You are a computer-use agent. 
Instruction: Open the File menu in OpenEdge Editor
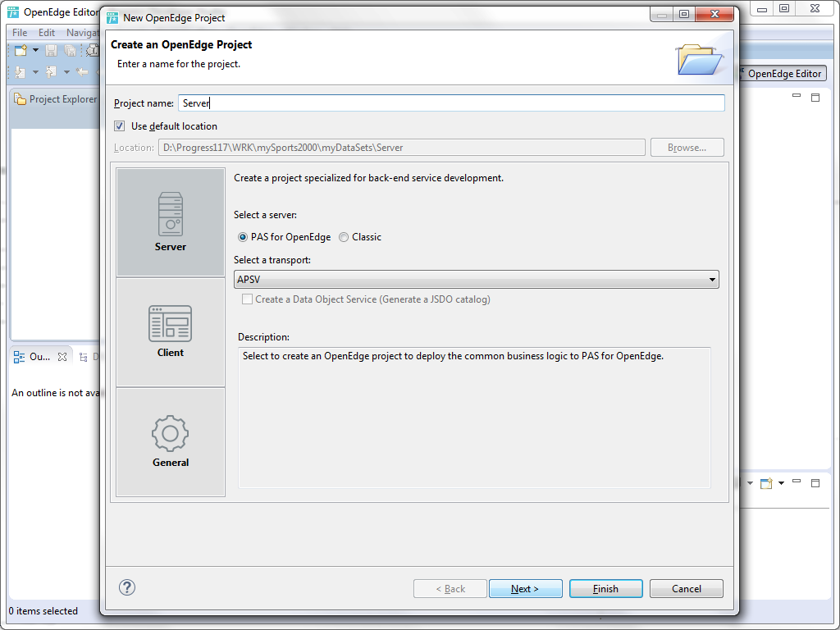pos(20,33)
